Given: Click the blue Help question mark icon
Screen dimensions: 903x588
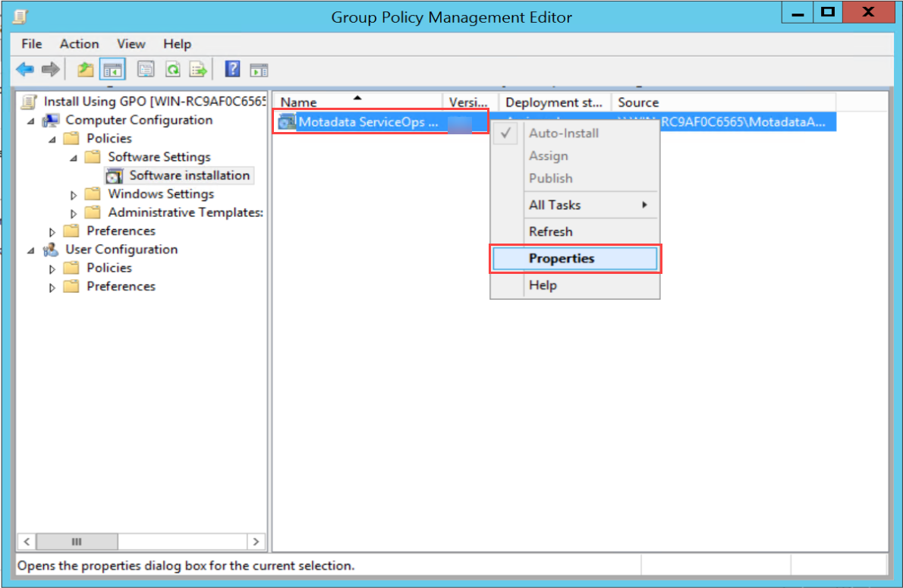Looking at the screenshot, I should [x=233, y=70].
